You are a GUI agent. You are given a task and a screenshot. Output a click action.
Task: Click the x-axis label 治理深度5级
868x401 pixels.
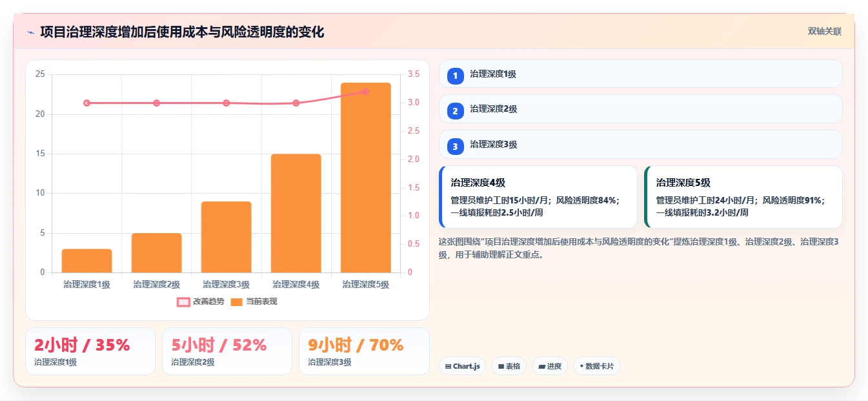(x=366, y=285)
